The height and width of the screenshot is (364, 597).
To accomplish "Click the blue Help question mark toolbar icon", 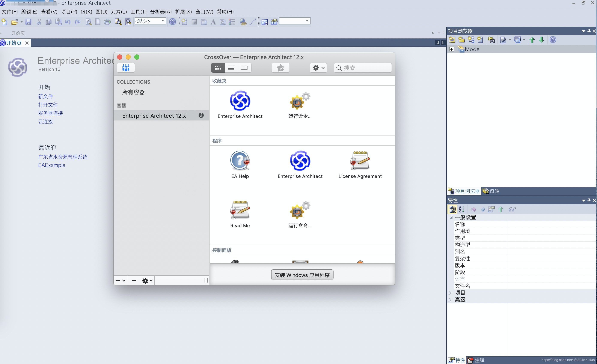I will [172, 22].
